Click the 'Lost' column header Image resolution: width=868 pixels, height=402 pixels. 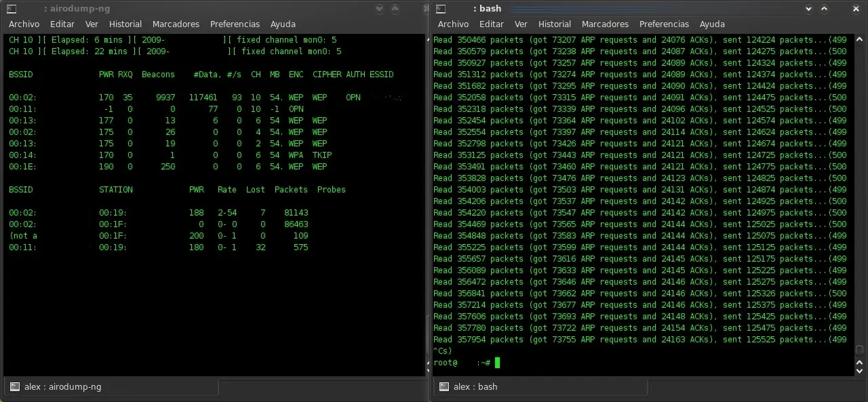(256, 190)
